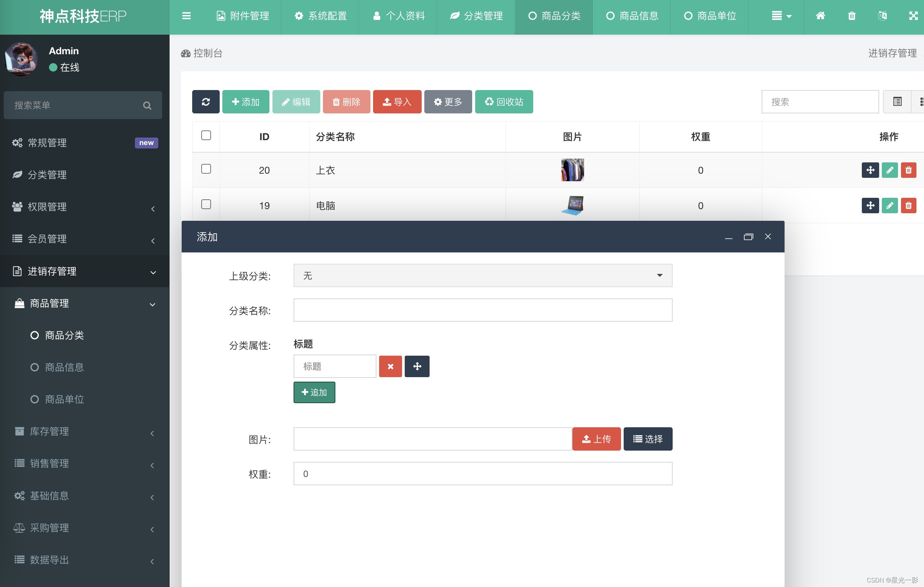
Task: Click the home icon in top bar
Action: point(820,16)
